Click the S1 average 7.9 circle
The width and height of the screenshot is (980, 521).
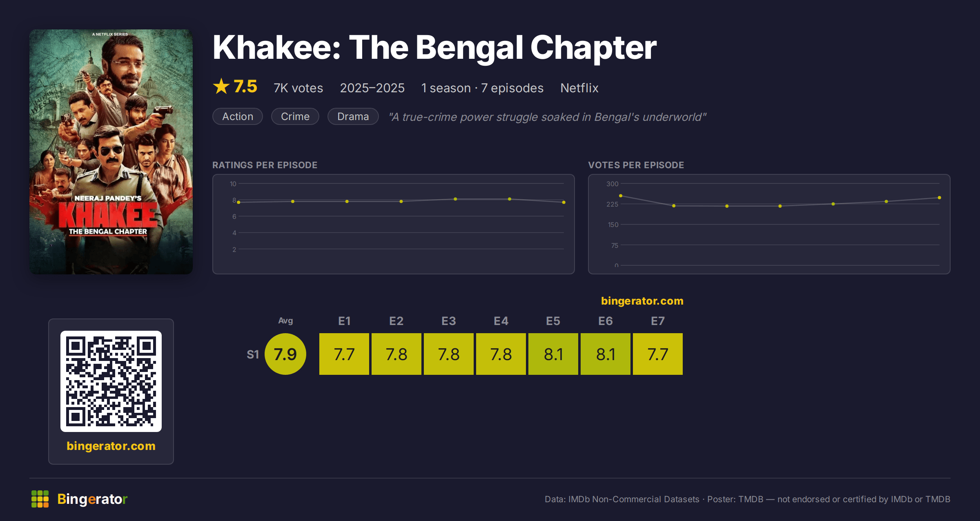click(x=285, y=354)
